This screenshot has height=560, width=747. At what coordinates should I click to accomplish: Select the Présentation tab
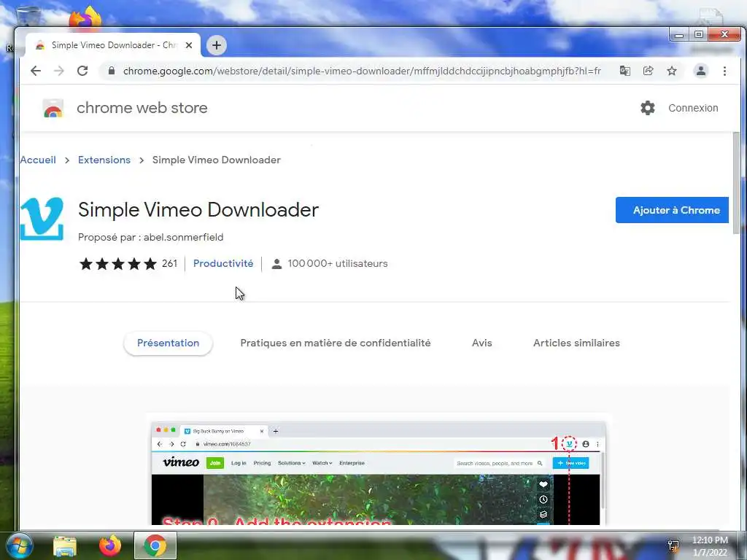(169, 343)
